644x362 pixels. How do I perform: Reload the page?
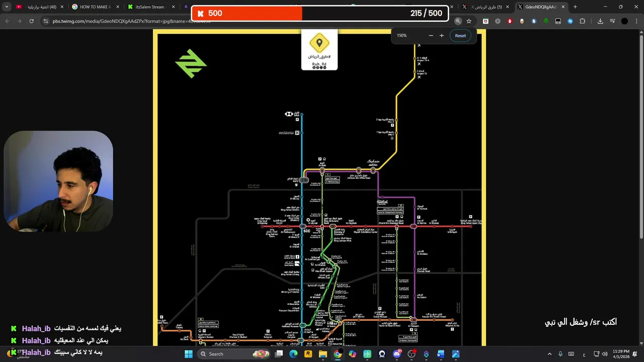(x=31, y=21)
